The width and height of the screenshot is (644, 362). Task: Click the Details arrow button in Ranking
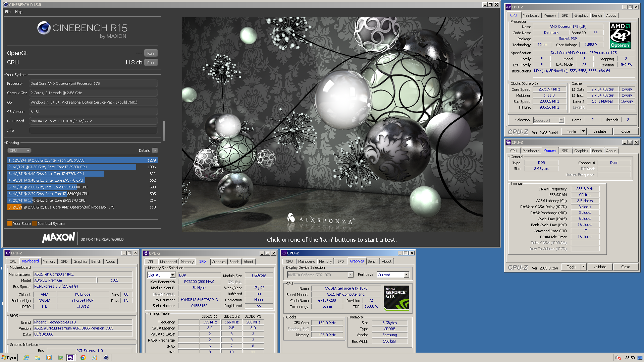pyautogui.click(x=155, y=151)
